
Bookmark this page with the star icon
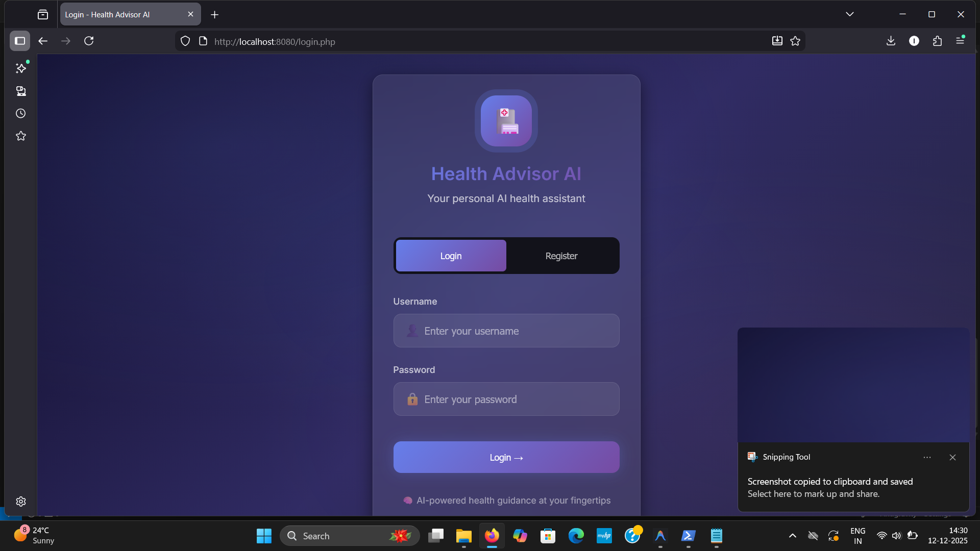click(x=795, y=41)
